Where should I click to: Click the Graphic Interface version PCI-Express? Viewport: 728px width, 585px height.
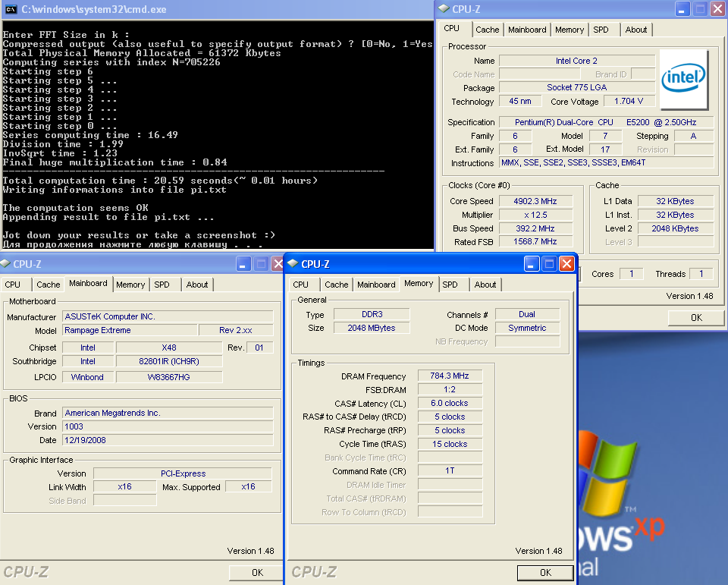coord(183,473)
